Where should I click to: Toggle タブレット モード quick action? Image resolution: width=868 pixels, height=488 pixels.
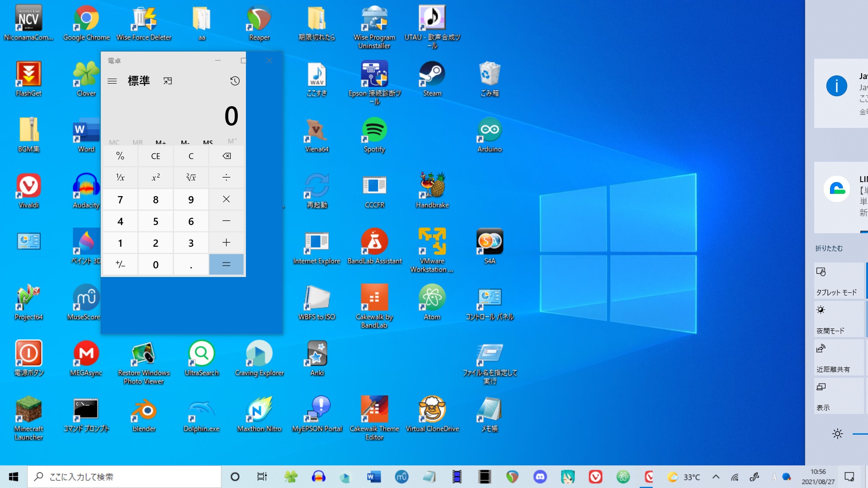tap(839, 280)
